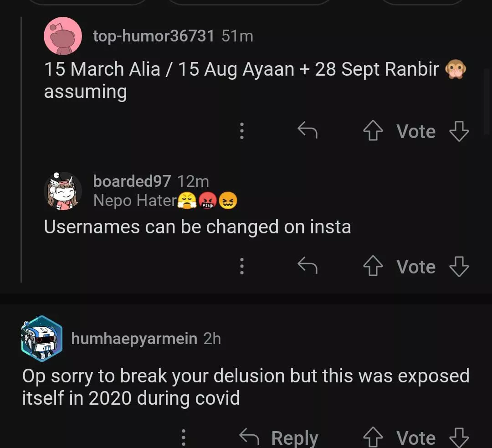Open boarded97's profile avatar

(x=63, y=191)
